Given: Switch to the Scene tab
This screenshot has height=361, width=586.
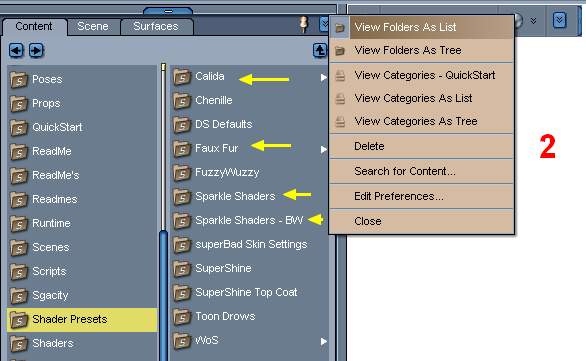Looking at the screenshot, I should tap(93, 26).
